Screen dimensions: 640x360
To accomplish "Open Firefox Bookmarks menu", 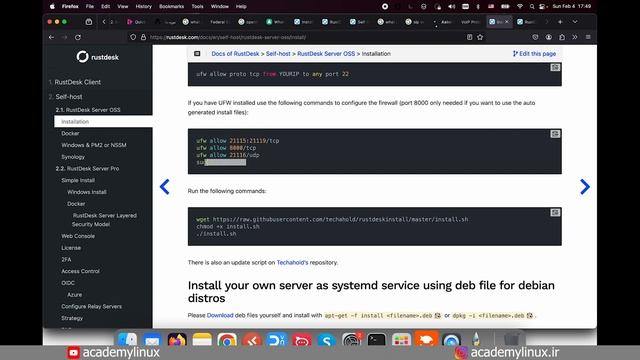I will 171,7.
